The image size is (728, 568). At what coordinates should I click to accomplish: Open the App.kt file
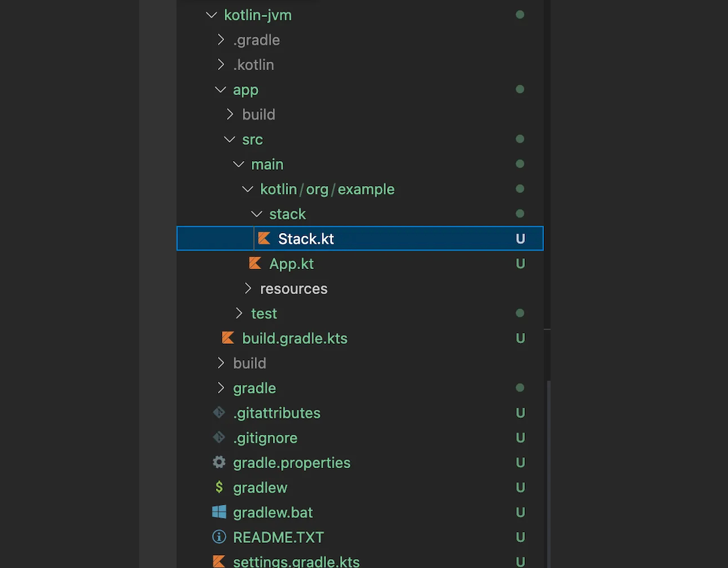[291, 264]
